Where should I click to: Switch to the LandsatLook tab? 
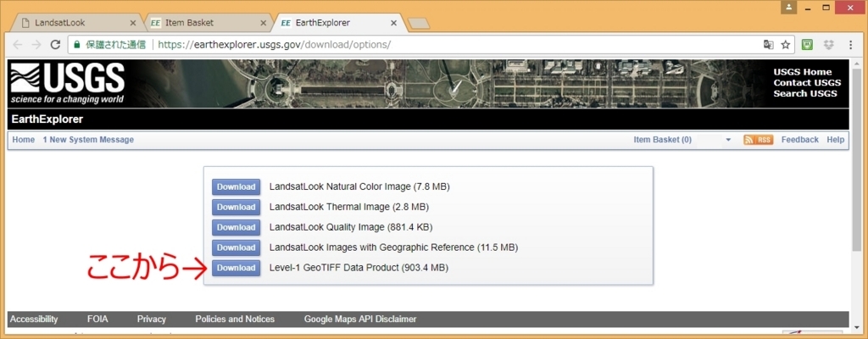(76, 23)
